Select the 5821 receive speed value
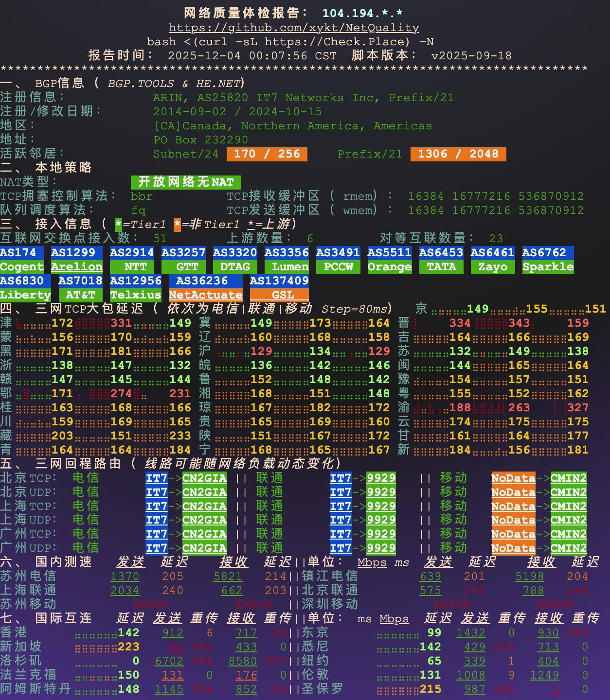The image size is (610, 700). [x=228, y=576]
